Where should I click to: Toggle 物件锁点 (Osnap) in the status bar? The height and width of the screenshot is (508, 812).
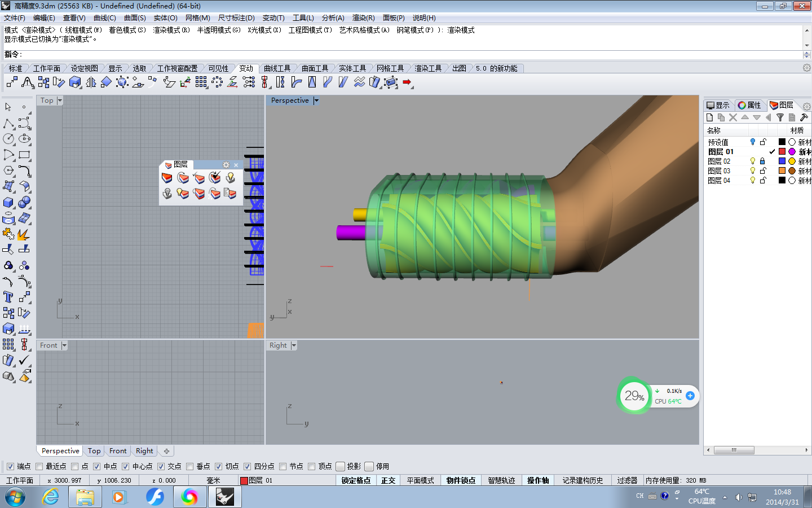coord(461,480)
